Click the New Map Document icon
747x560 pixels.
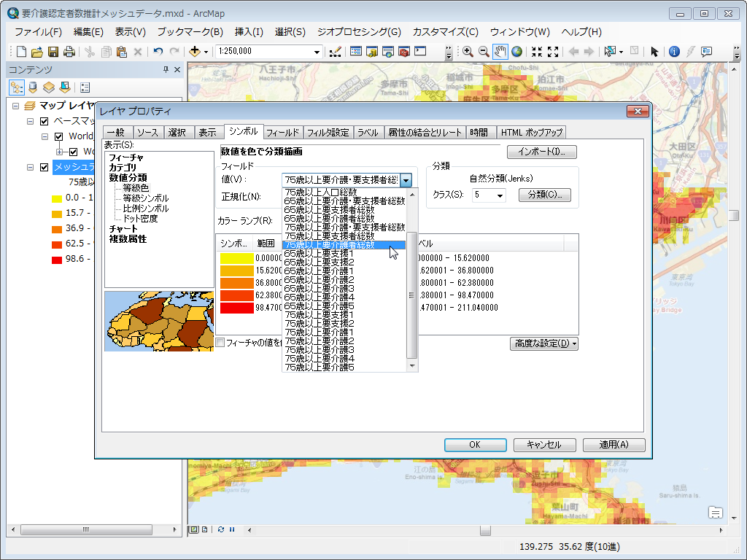[x=21, y=52]
